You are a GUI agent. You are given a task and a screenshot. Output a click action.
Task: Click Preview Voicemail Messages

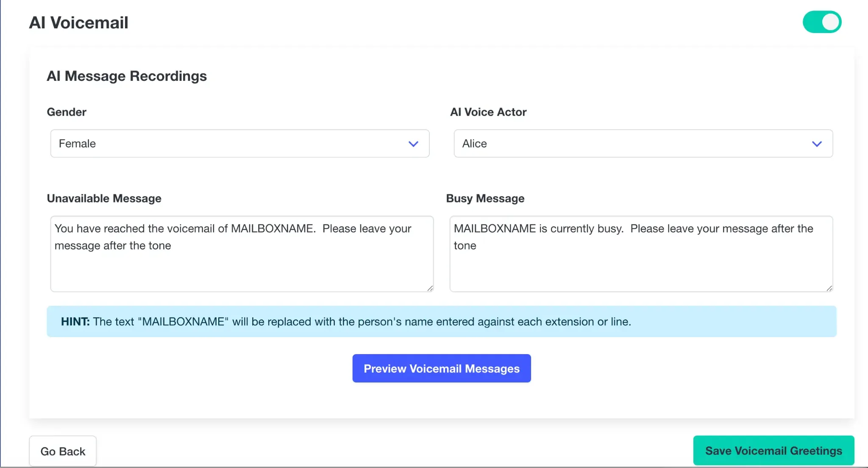pyautogui.click(x=441, y=368)
